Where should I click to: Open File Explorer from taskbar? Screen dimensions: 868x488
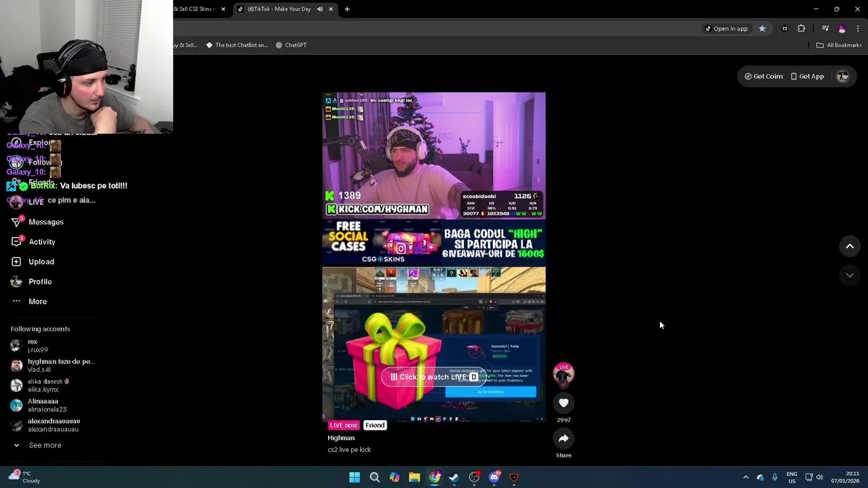[414, 477]
